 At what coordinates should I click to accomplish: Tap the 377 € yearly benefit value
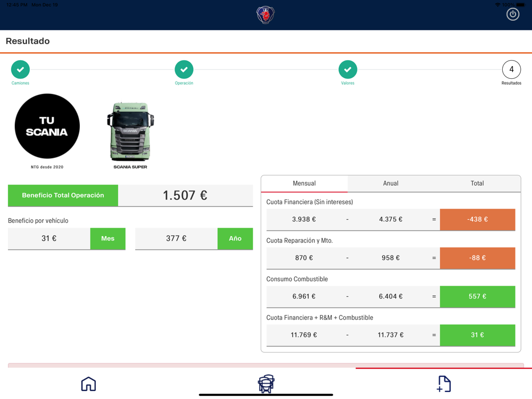[177, 238]
